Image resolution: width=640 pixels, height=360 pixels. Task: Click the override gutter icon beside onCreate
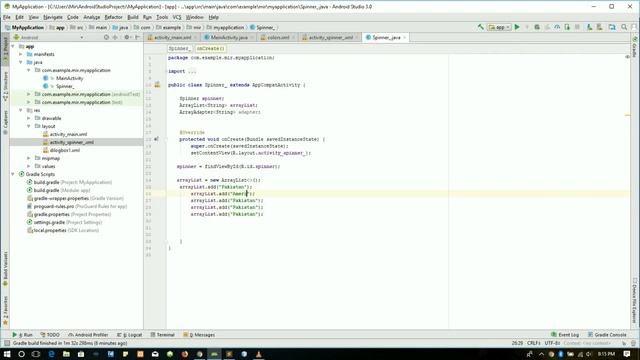click(156, 139)
